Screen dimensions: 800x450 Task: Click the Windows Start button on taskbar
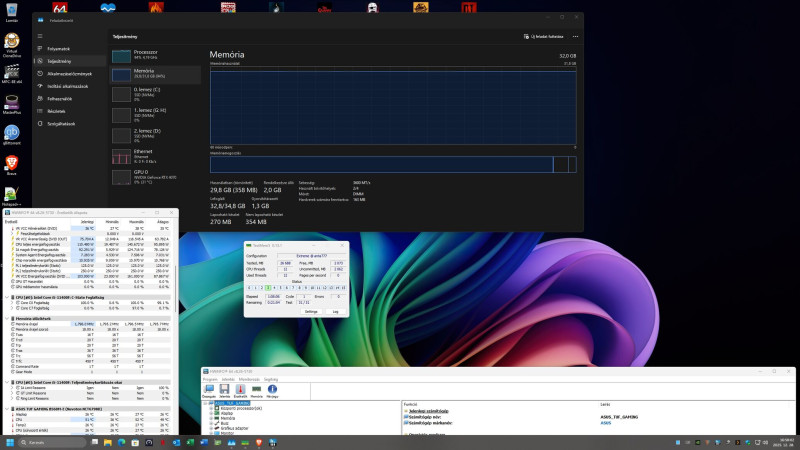coord(9,441)
